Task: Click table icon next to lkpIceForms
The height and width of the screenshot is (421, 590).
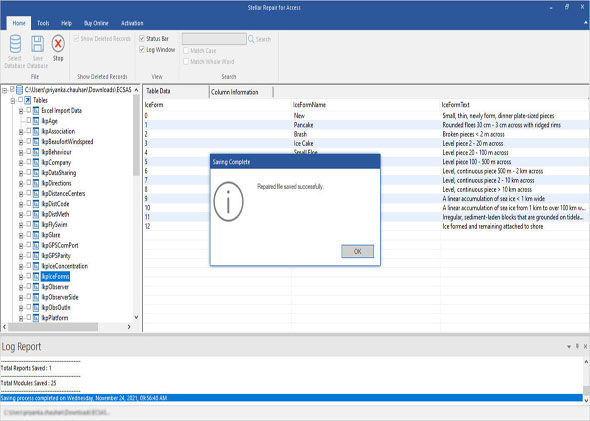Action: coord(36,277)
